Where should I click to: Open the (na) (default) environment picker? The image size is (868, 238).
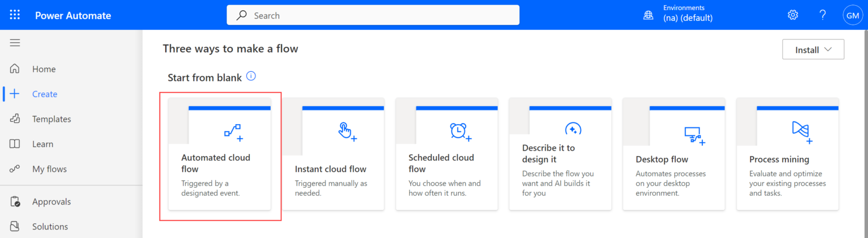click(x=687, y=17)
